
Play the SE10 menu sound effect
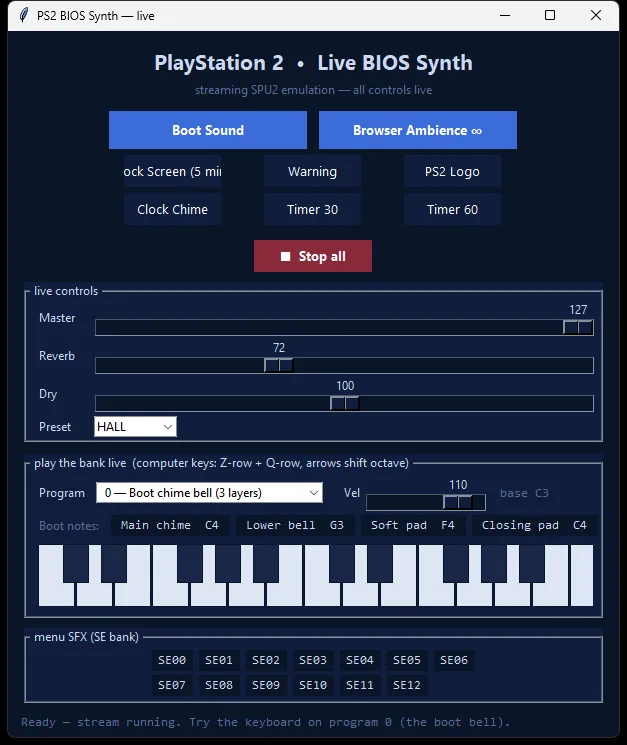pos(313,686)
